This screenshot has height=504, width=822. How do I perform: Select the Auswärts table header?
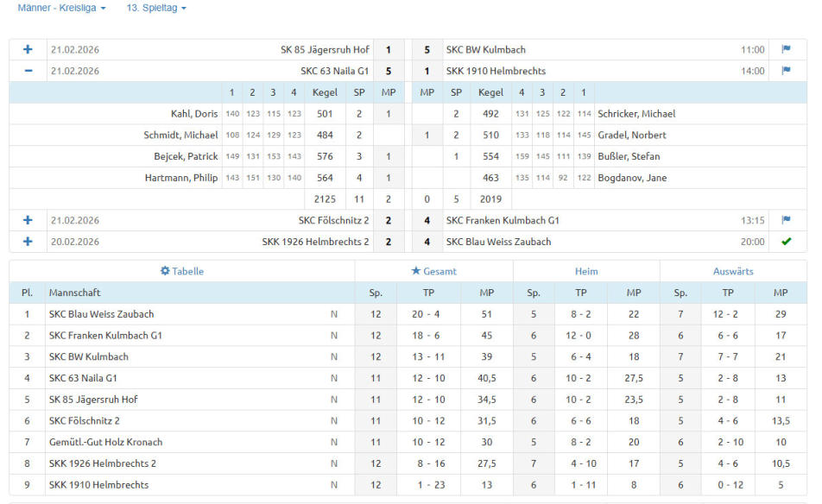(733, 271)
